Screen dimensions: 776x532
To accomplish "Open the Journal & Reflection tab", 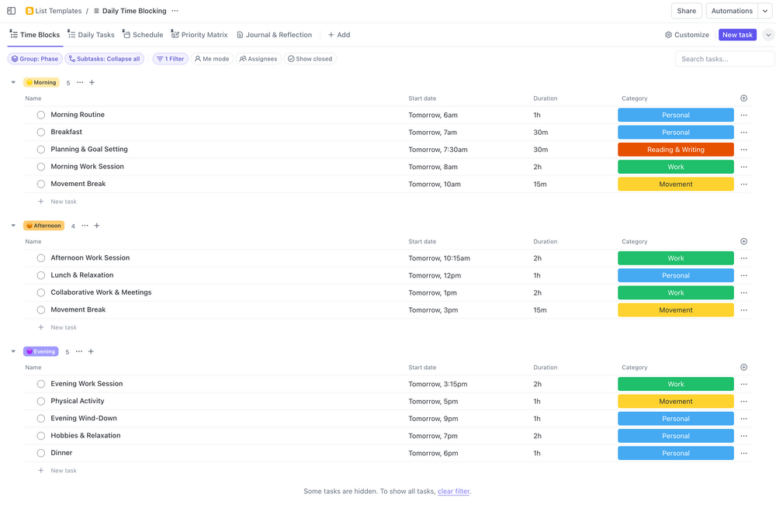I will [x=274, y=35].
